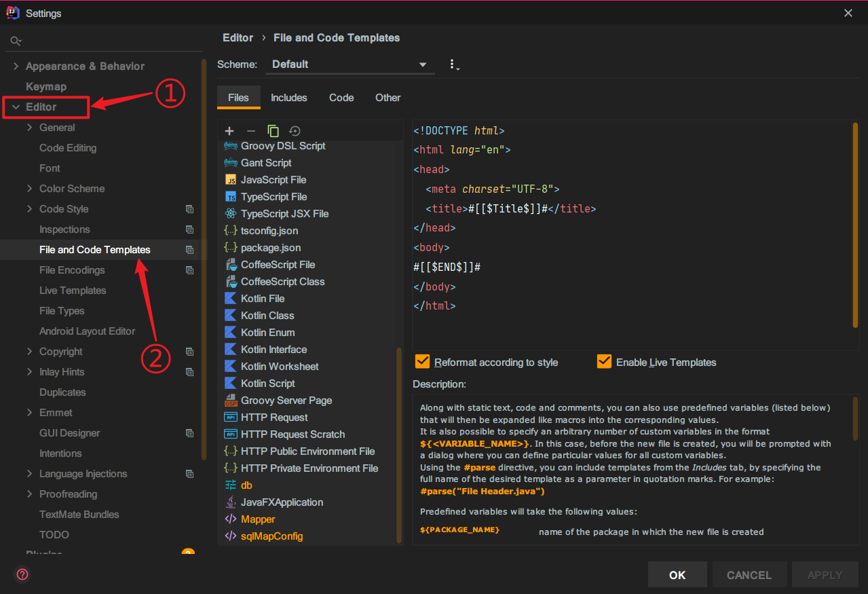Close the Settings dialog
868x594 pixels.
click(848, 13)
